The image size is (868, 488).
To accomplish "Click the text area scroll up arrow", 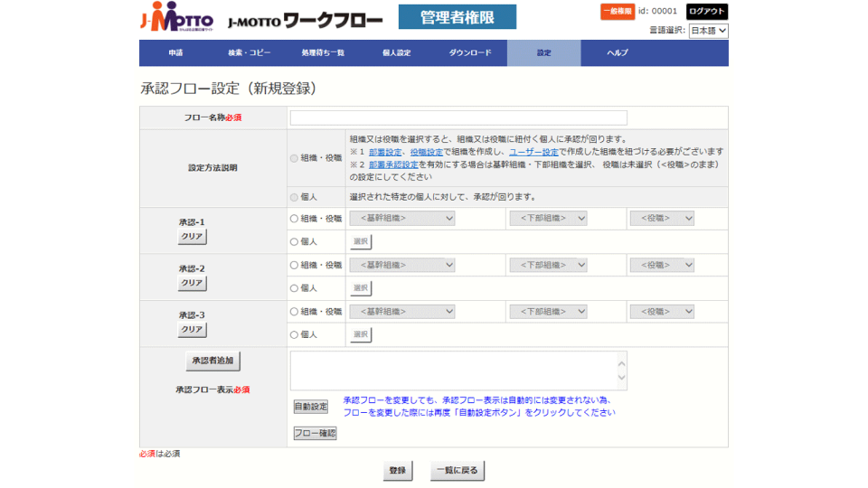I will coord(621,363).
